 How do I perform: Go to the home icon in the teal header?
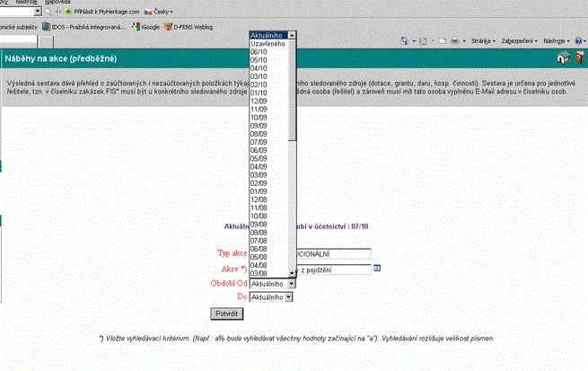click(563, 58)
